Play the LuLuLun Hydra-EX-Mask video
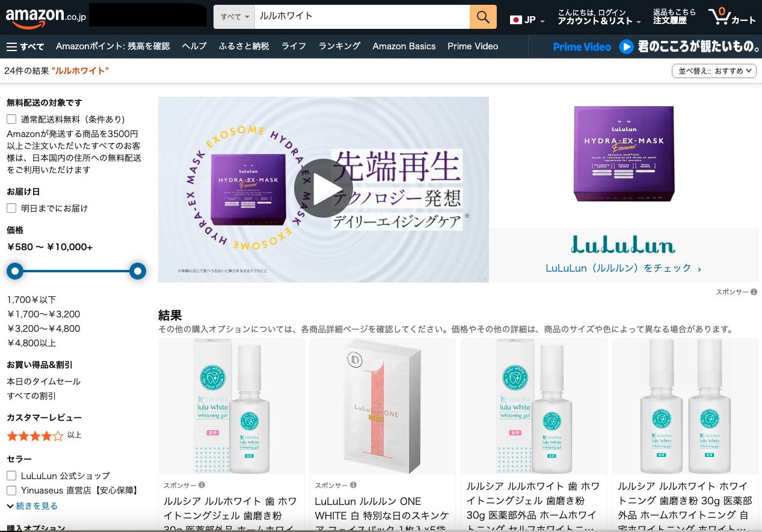Image resolution: width=762 pixels, height=532 pixels. tap(323, 189)
